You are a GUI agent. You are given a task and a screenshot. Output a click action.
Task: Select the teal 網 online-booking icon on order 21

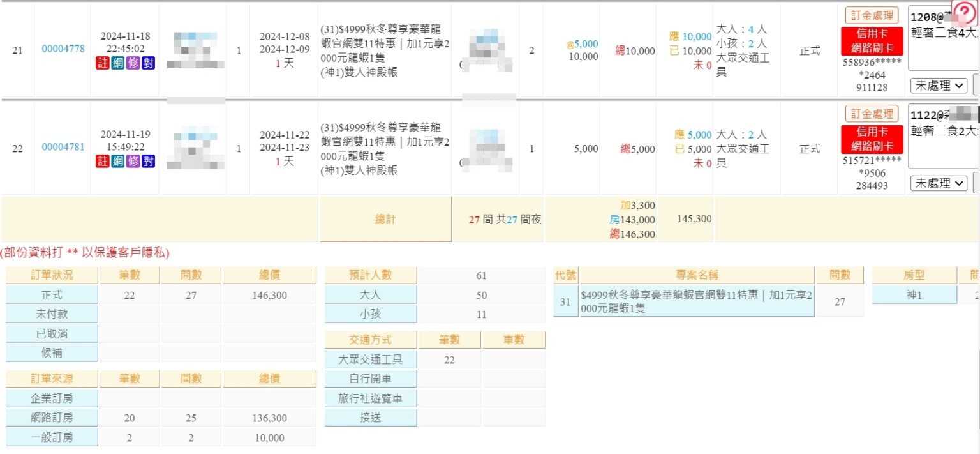[x=117, y=63]
